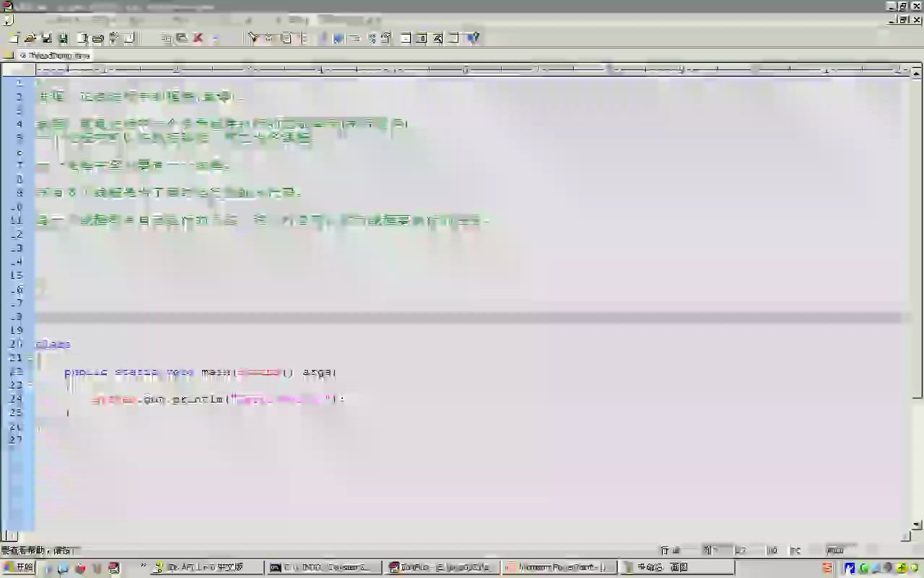Click 'public static void main' text on line 22

coord(147,373)
